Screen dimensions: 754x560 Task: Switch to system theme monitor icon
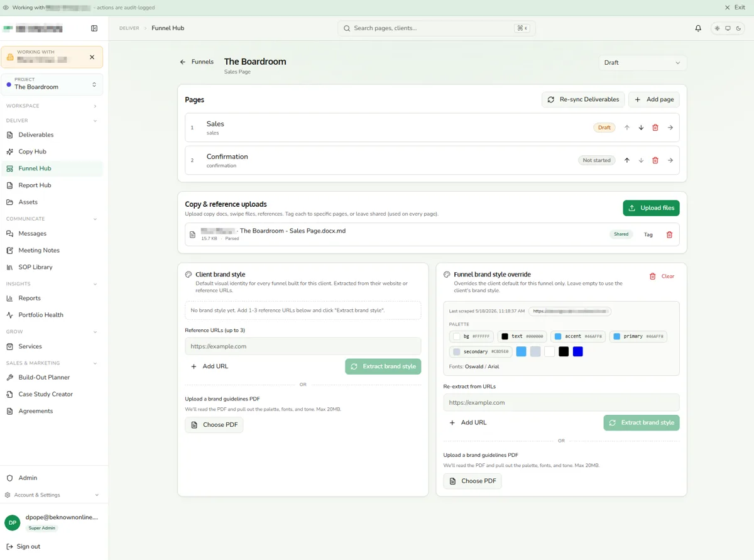728,28
